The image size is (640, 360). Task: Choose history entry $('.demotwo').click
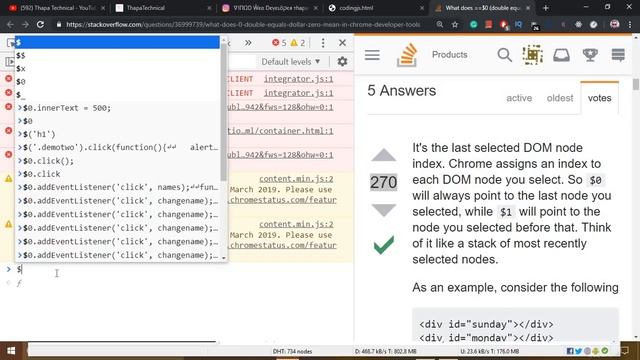[118, 147]
